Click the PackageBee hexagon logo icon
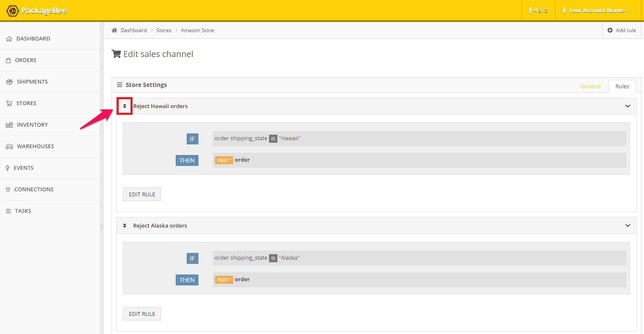The width and height of the screenshot is (644, 334). 12,11
